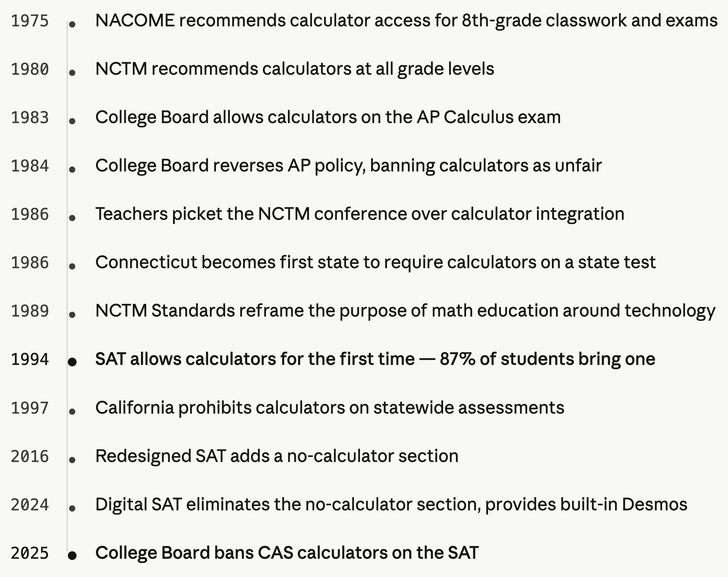Select College Board bans CAS calculators text
Screen dimensions: 728x577
(x=287, y=553)
